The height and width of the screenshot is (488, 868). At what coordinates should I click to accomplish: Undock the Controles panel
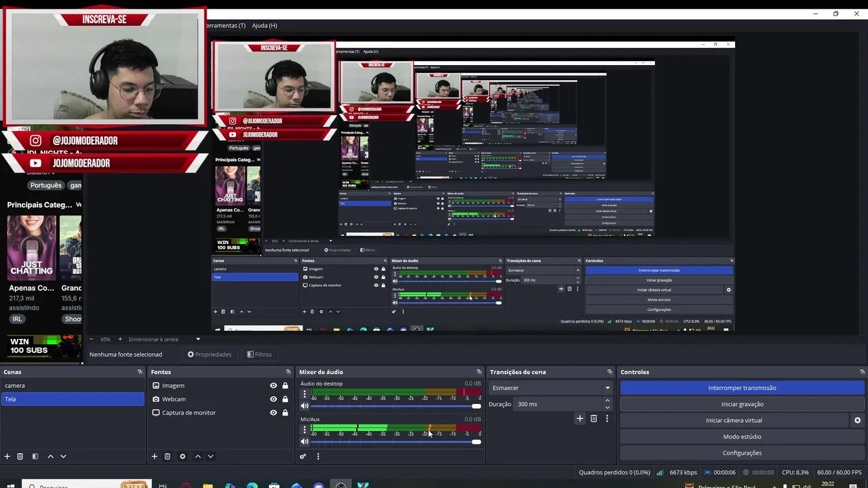point(862,372)
